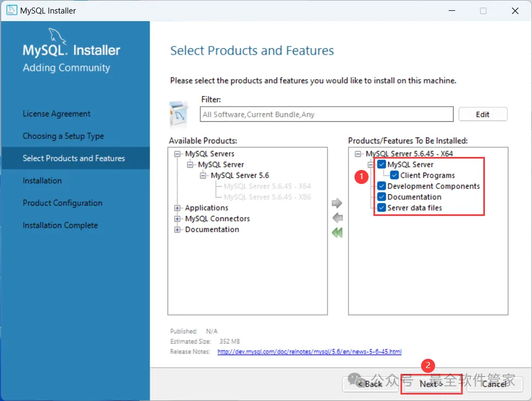The height and width of the screenshot is (401, 532).
Task: Click the green right arrow to add product
Action: [337, 203]
